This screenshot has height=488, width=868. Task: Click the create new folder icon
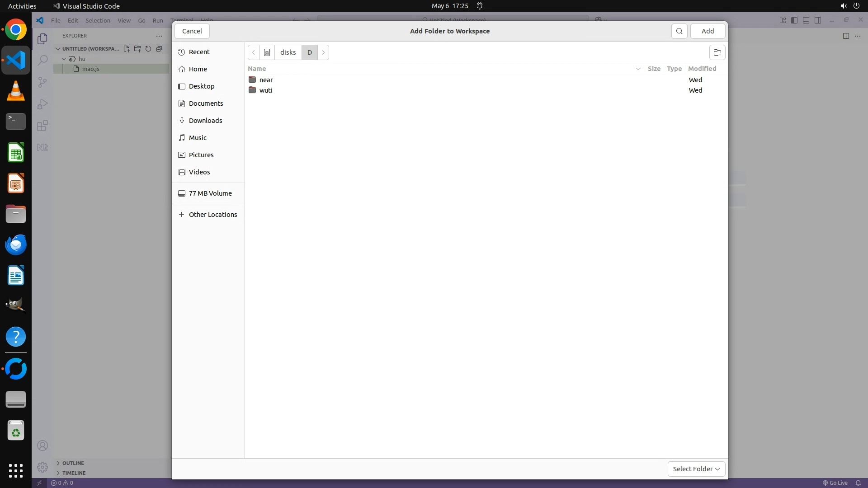pos(717,52)
